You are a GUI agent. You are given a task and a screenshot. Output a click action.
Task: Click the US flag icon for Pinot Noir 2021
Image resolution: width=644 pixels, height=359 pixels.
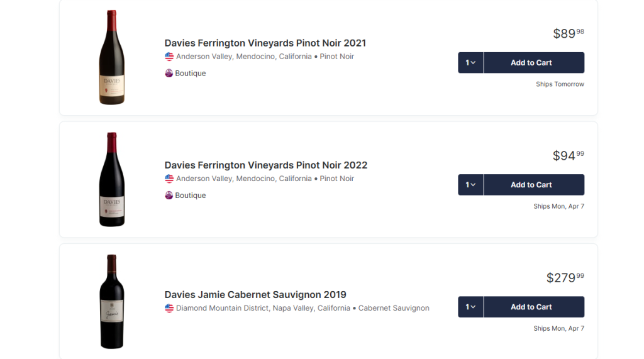(x=169, y=57)
